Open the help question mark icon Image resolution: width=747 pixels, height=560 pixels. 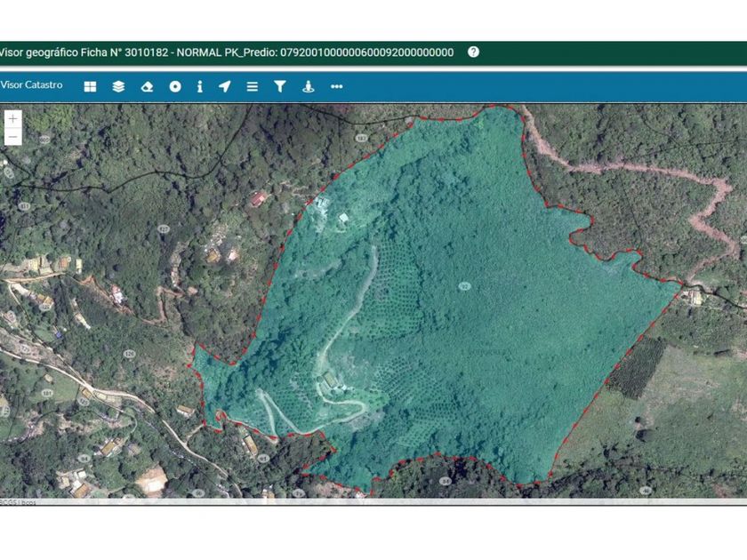(473, 52)
